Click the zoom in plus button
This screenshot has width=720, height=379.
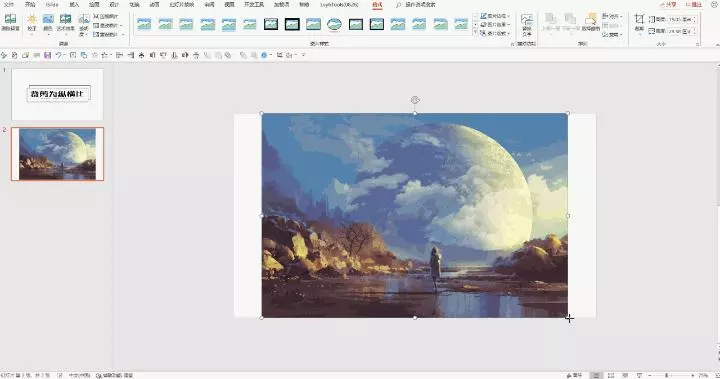pyautogui.click(x=692, y=375)
